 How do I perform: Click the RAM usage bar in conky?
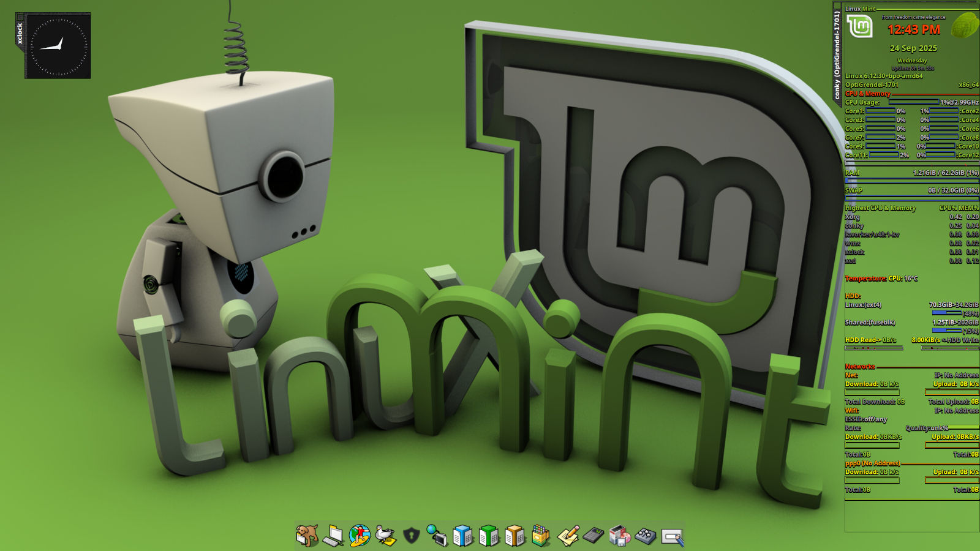point(911,181)
